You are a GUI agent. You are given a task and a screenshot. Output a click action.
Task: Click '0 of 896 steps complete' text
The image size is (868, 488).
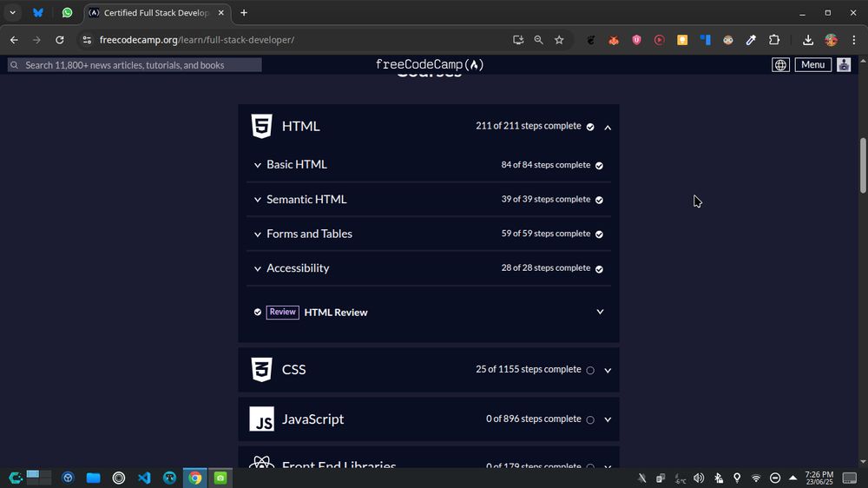tap(534, 419)
